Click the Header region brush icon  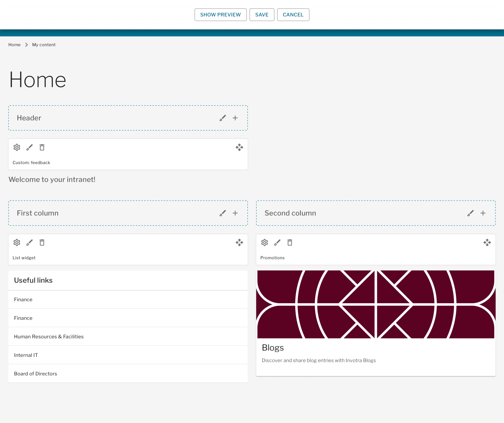click(222, 118)
